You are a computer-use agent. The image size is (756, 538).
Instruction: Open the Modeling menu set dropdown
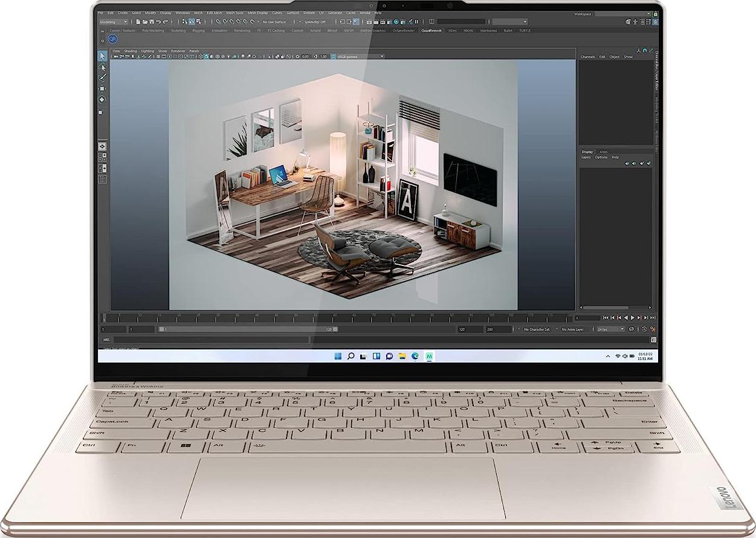coord(114,22)
